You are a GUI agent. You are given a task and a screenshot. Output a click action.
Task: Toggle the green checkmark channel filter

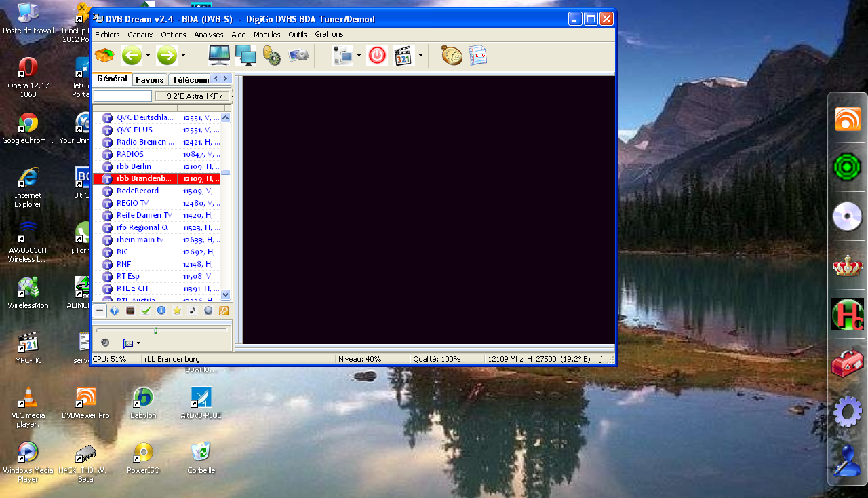[146, 311]
